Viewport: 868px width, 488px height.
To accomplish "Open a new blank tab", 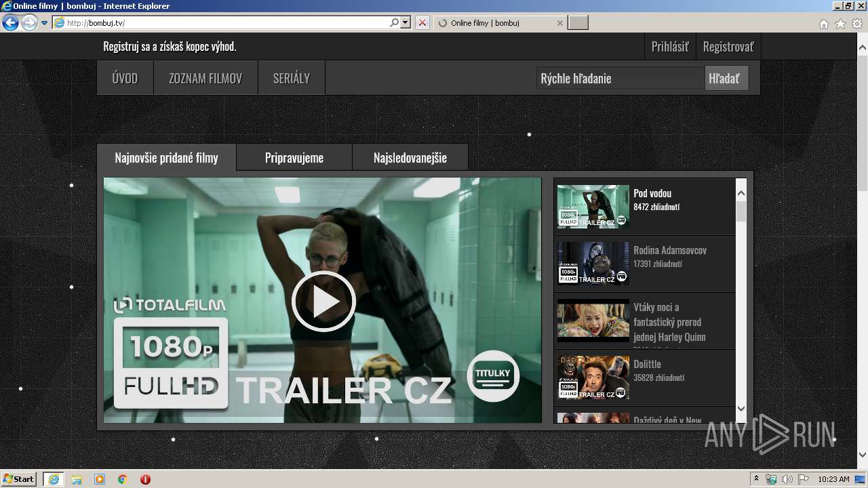I will tap(578, 23).
